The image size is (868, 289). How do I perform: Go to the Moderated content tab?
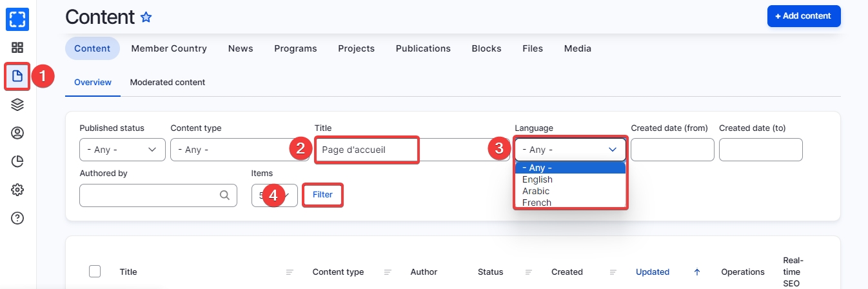point(168,83)
